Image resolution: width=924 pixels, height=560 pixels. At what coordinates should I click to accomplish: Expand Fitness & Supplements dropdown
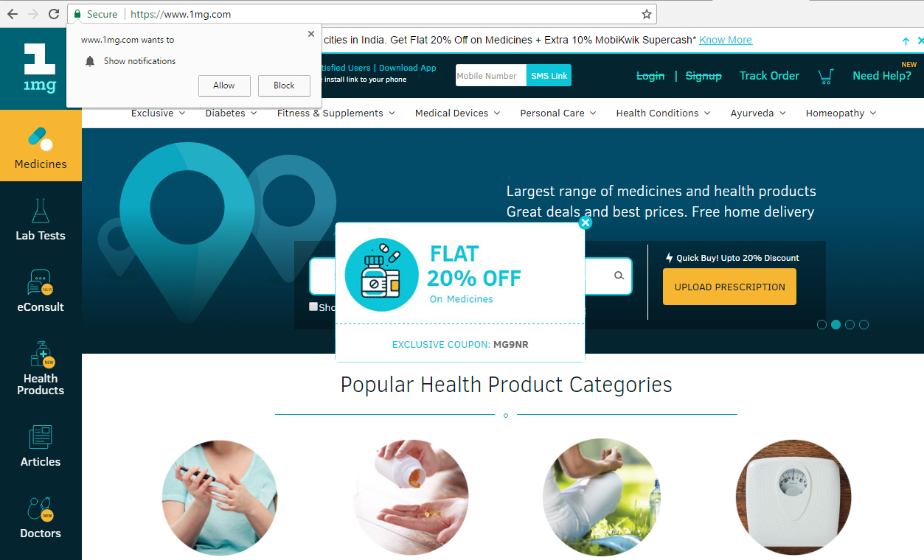(336, 113)
